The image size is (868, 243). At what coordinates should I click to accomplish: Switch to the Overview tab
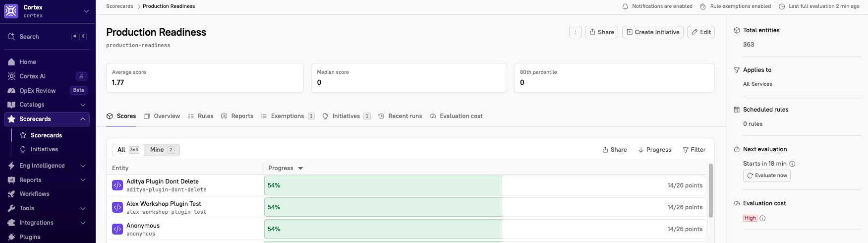tap(162, 116)
